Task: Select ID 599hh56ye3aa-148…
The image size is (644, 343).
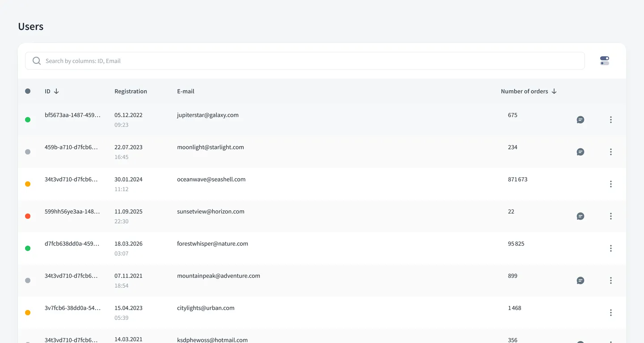Action: 72,211
